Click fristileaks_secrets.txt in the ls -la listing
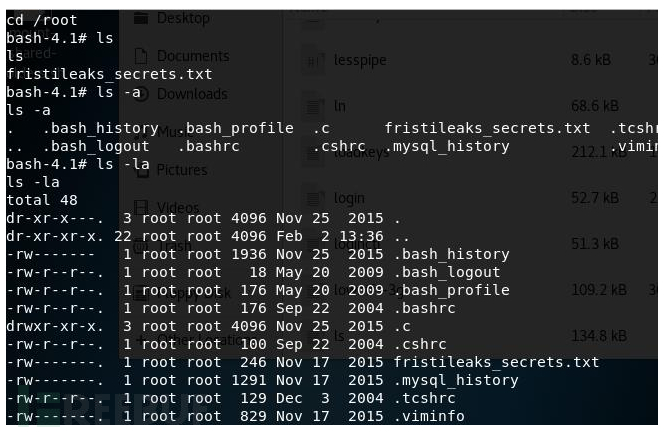 [496, 362]
